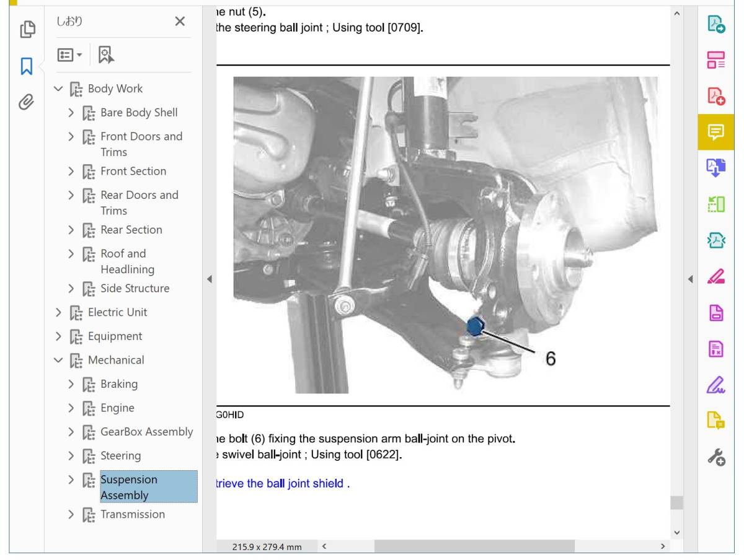Select the Side Structure bookmark
The width and height of the screenshot is (744, 560).
pos(135,288)
